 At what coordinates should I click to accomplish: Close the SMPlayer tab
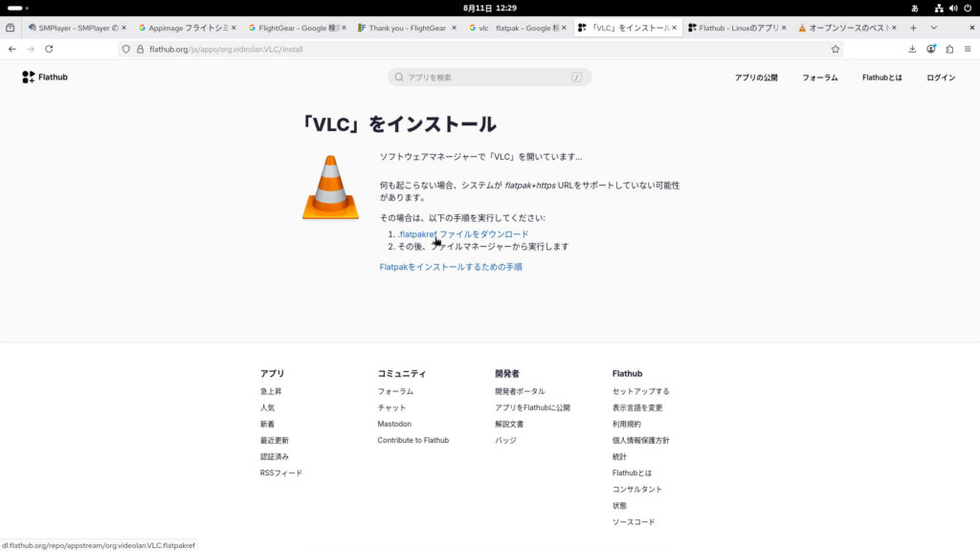[x=123, y=28]
